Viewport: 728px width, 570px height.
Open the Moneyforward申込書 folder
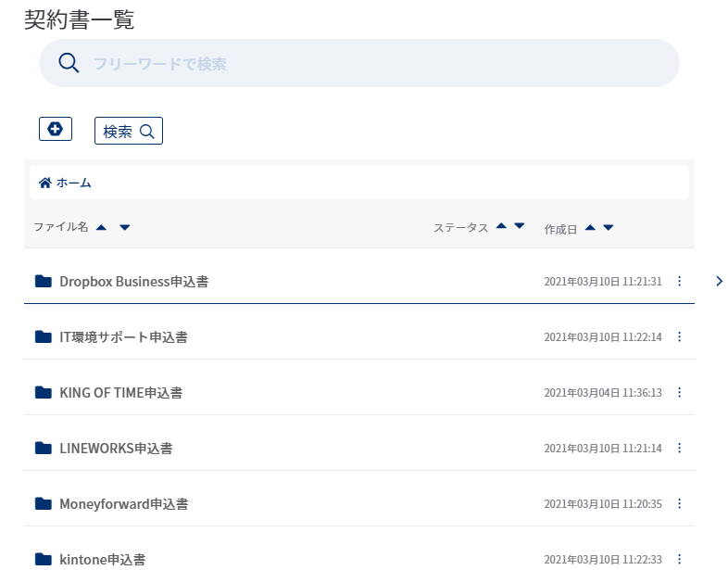coord(124,504)
